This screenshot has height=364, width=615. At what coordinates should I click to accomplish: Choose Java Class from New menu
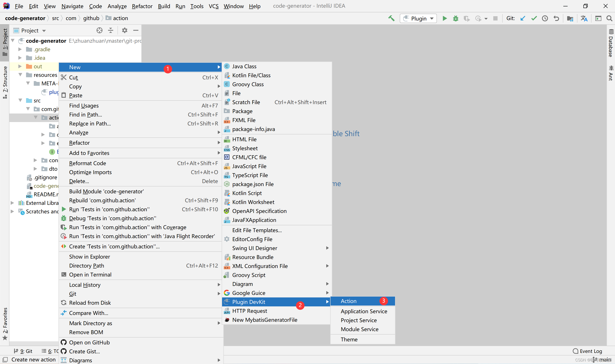[244, 66]
